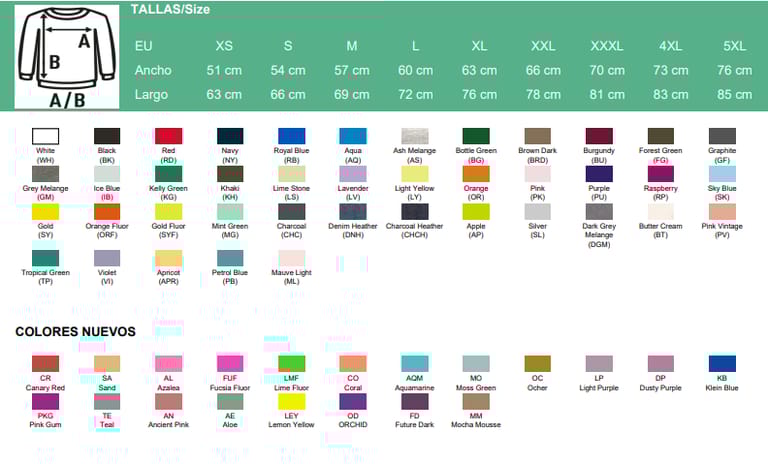Image resolution: width=768 pixels, height=464 pixels.
Task: Choose the Red (RD) color swatch
Action: click(x=168, y=136)
